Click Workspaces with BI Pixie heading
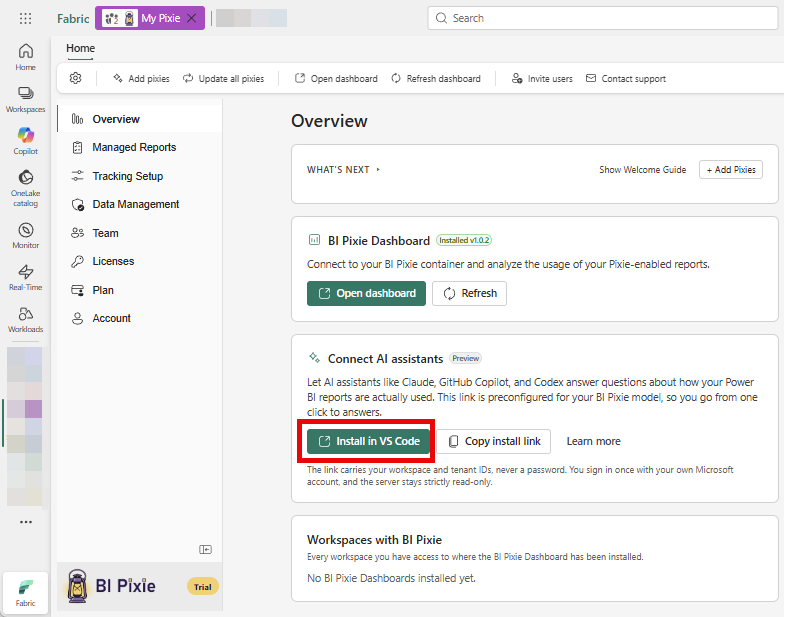 [x=374, y=540]
